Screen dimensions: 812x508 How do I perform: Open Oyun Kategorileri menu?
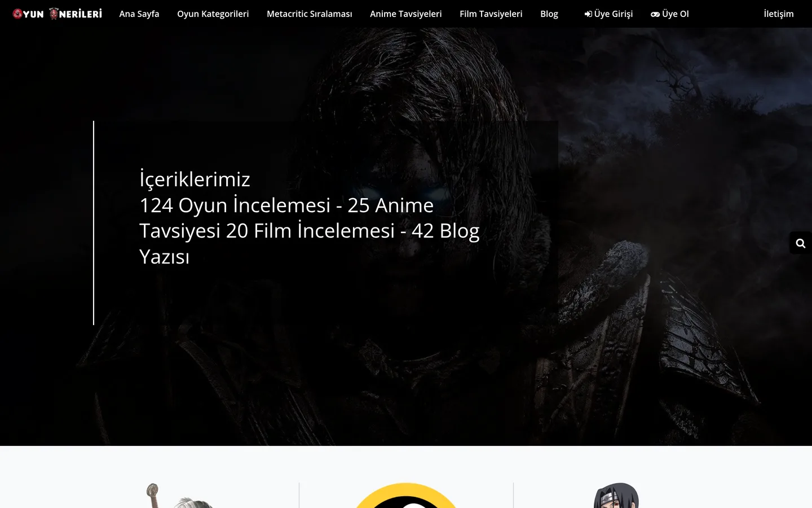(213, 14)
